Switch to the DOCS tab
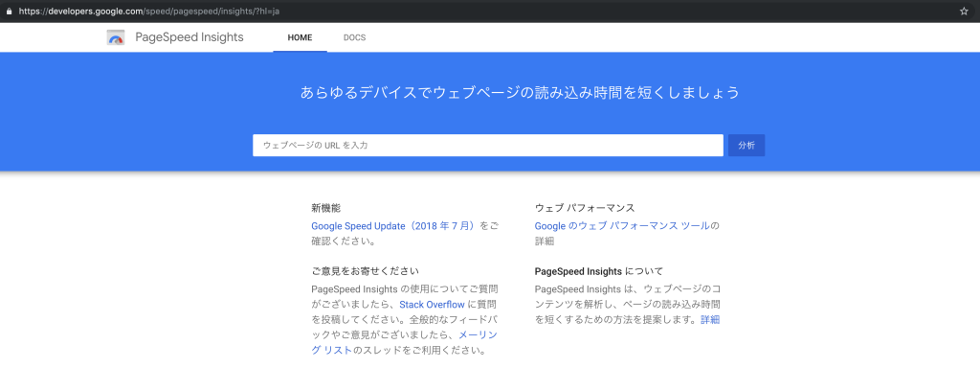 click(x=354, y=37)
